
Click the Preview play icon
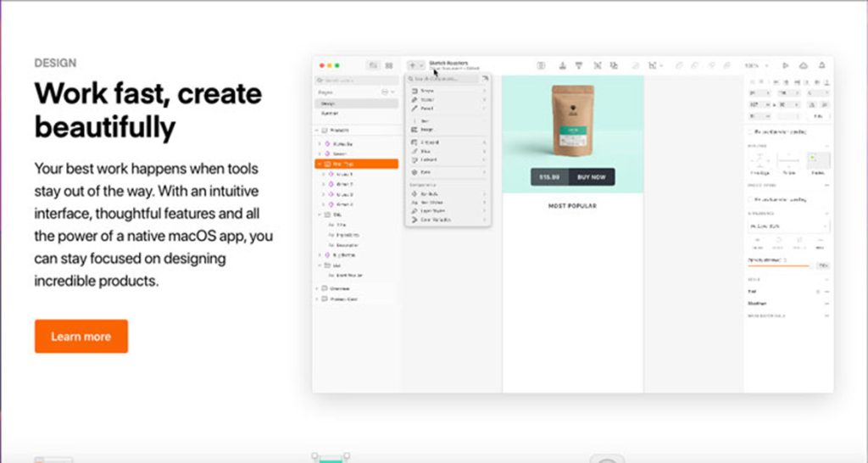tap(786, 65)
